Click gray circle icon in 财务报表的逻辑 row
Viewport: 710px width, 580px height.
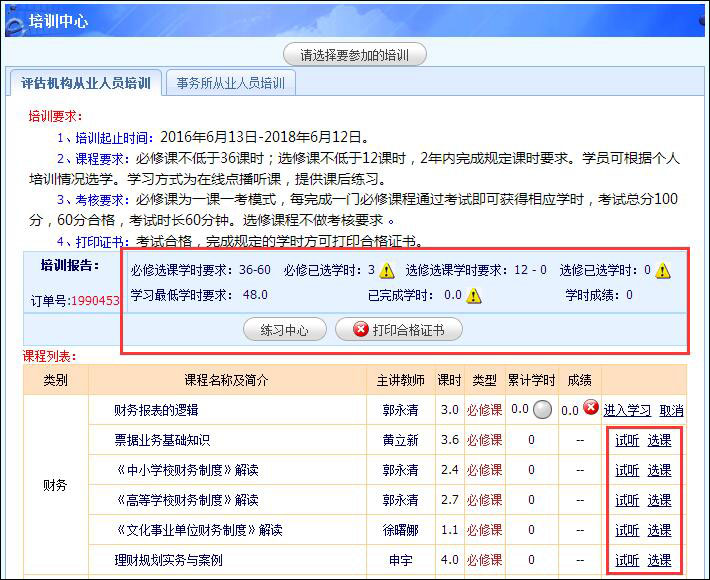[543, 409]
